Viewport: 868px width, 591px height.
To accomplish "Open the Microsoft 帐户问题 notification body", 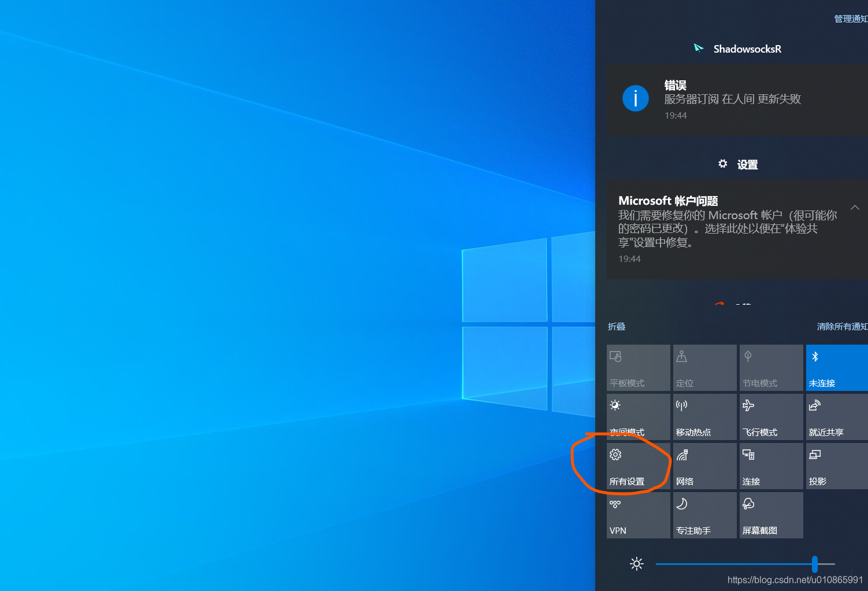I will (x=737, y=230).
